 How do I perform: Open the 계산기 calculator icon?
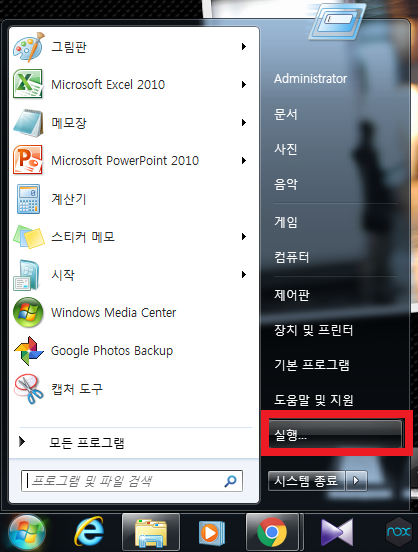(29, 199)
